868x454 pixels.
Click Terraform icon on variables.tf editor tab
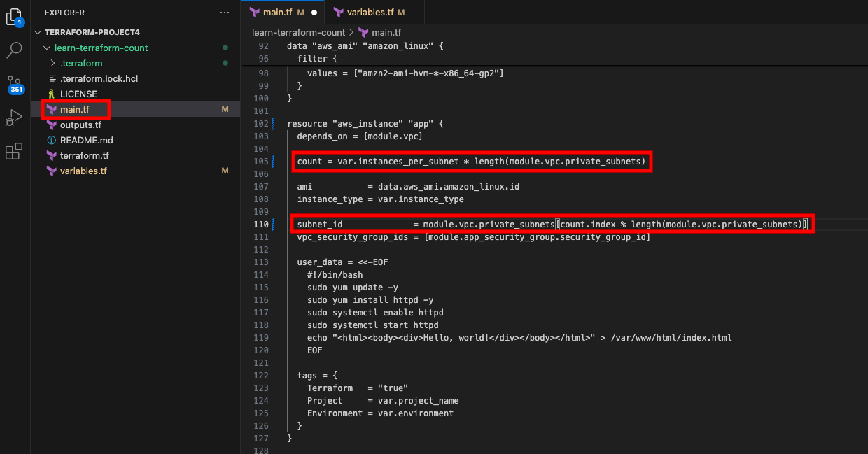339,13
